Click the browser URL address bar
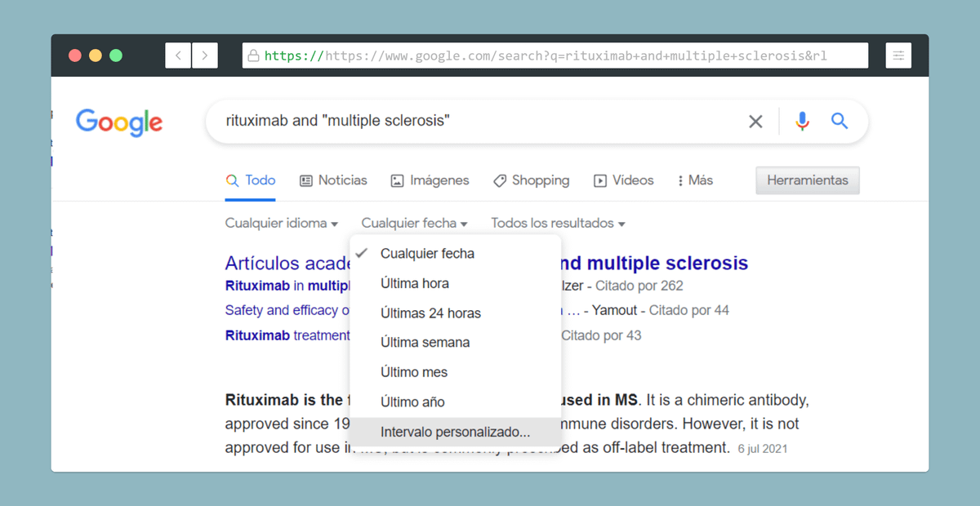Viewport: 980px width, 506px height. pos(555,55)
